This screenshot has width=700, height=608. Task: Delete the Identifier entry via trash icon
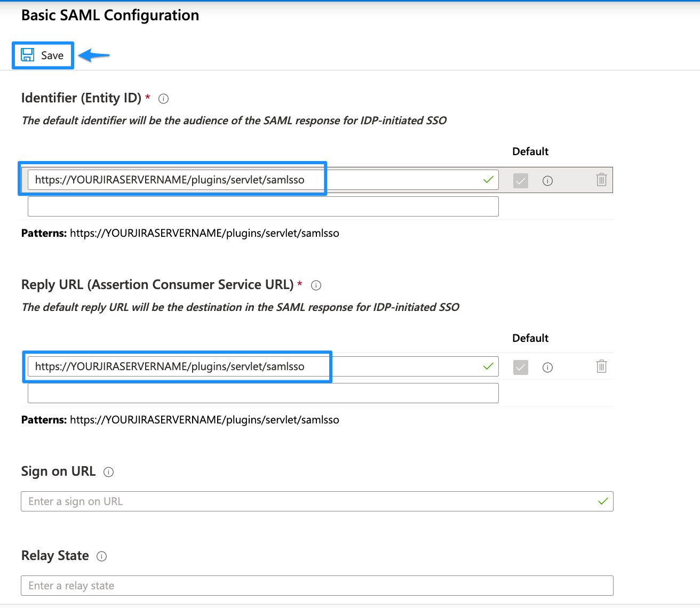601,180
